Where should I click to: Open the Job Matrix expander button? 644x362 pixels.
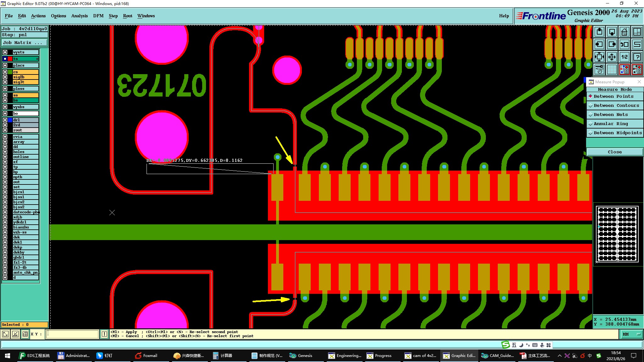tap(25, 43)
